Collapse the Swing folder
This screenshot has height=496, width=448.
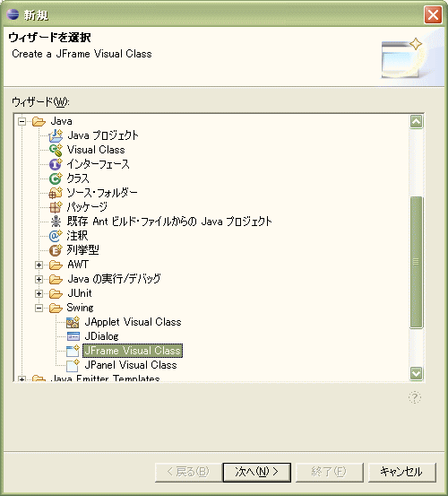[x=39, y=308]
